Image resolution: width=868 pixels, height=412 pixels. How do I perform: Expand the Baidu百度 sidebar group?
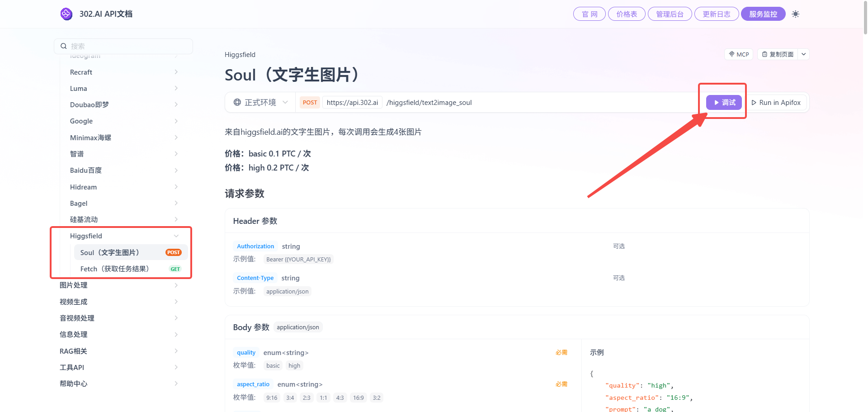coord(124,170)
